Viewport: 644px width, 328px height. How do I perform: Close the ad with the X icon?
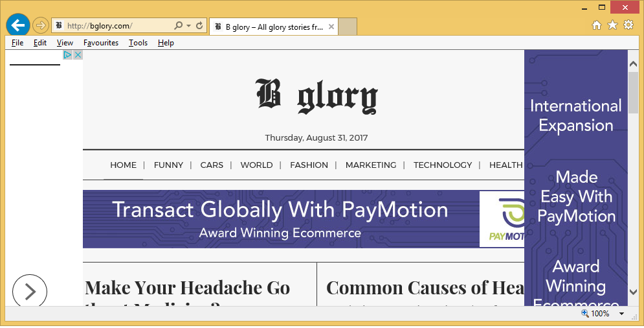tap(78, 55)
